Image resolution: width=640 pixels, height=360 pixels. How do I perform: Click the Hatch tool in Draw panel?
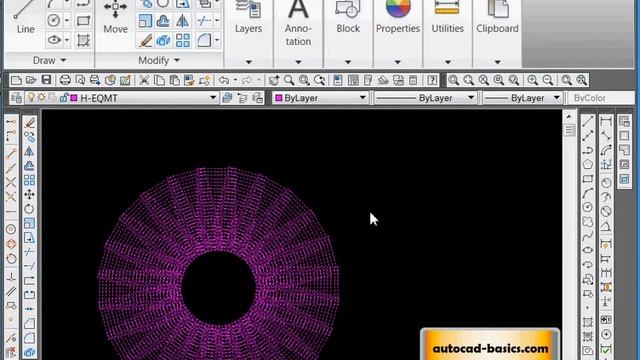click(83, 40)
